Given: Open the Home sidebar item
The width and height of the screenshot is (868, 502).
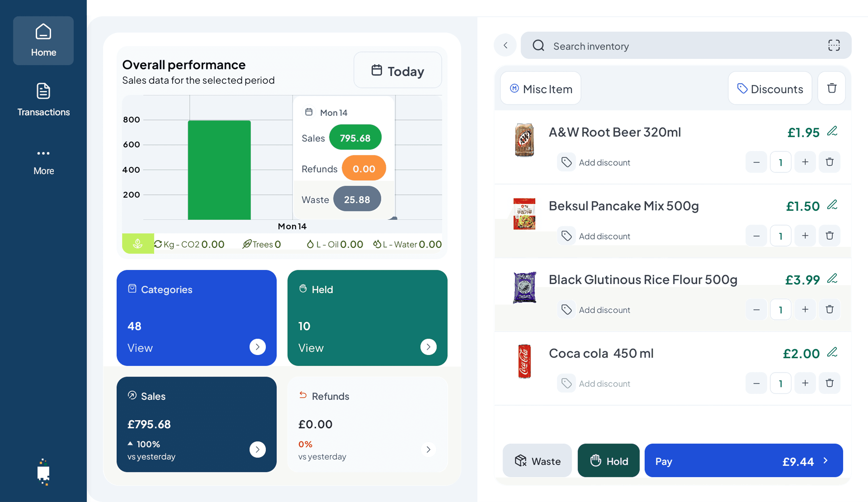Looking at the screenshot, I should (43, 41).
